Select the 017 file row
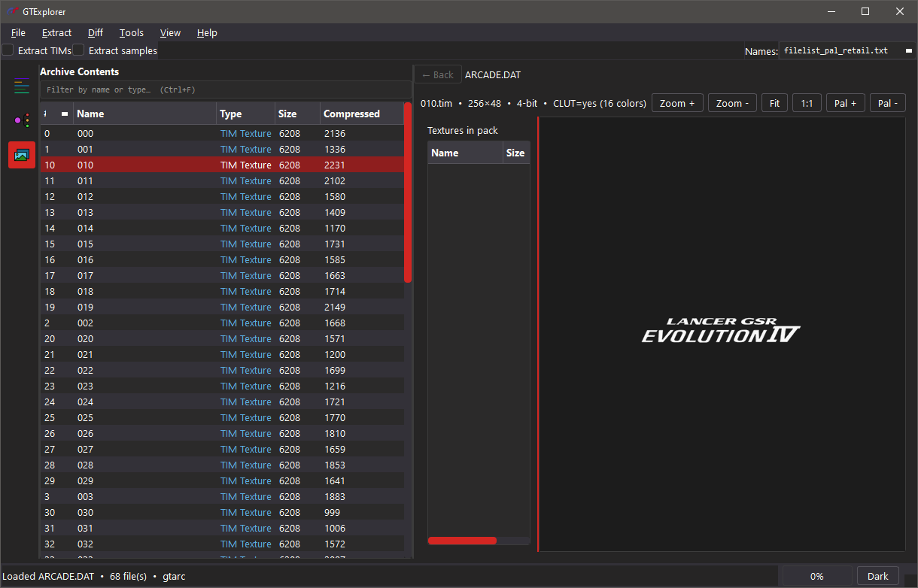The image size is (918, 588). [222, 275]
